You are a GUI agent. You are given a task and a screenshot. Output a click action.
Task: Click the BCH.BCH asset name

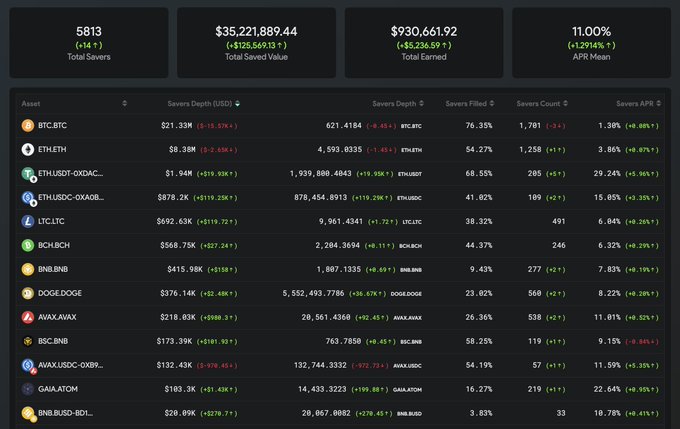tap(54, 245)
